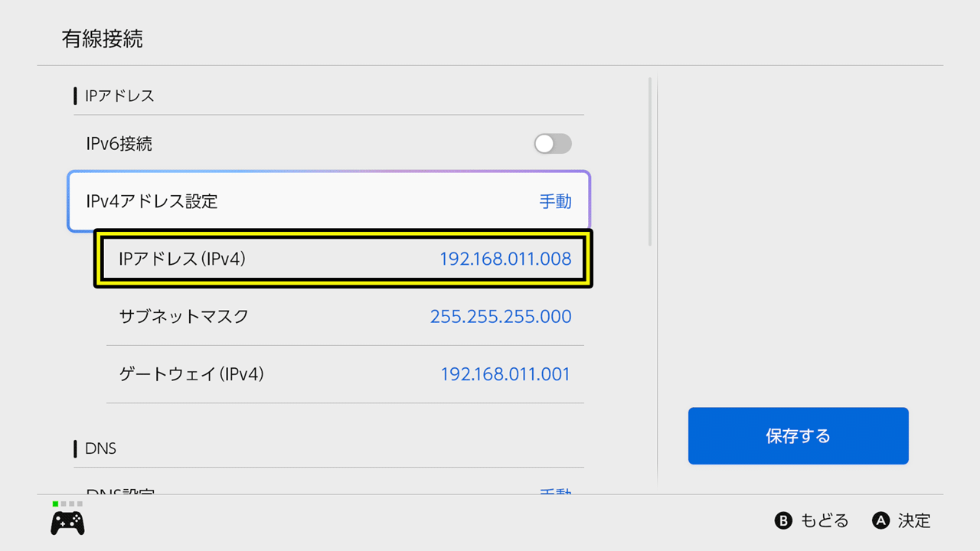Click the green player indicator light
Screen dimensions: 980x551
[x=56, y=504]
